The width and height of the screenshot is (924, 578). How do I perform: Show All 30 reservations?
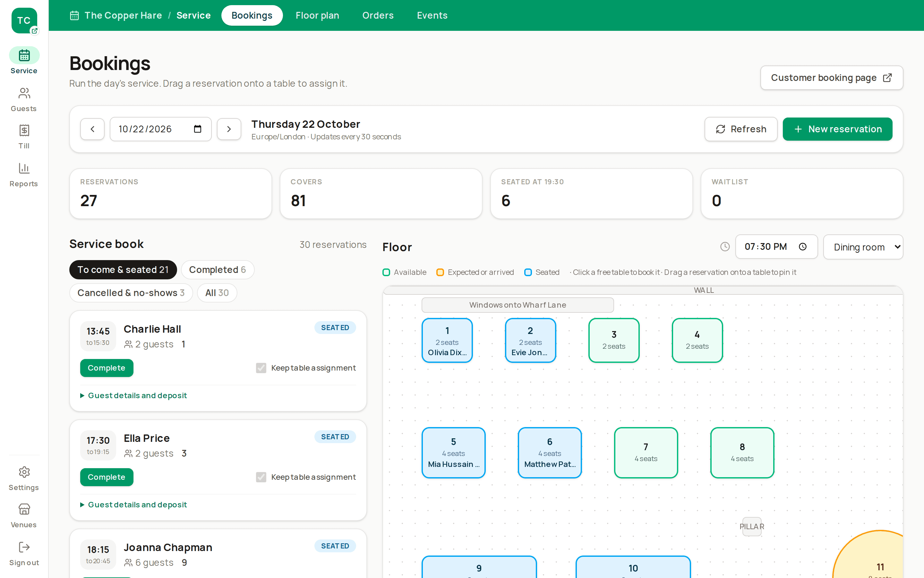click(x=217, y=293)
